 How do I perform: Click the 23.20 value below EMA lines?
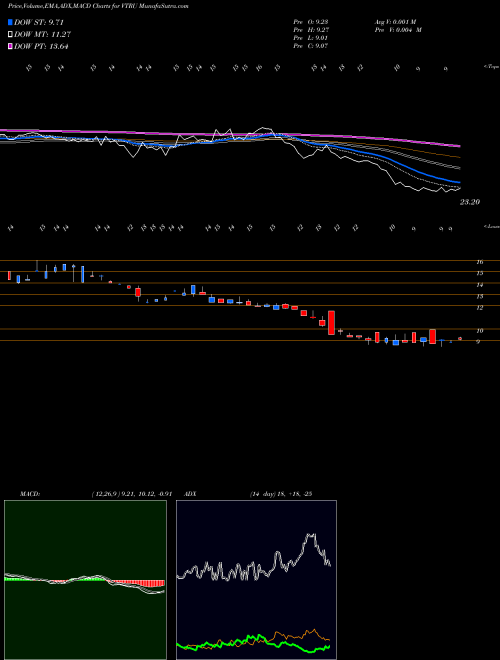click(x=470, y=202)
